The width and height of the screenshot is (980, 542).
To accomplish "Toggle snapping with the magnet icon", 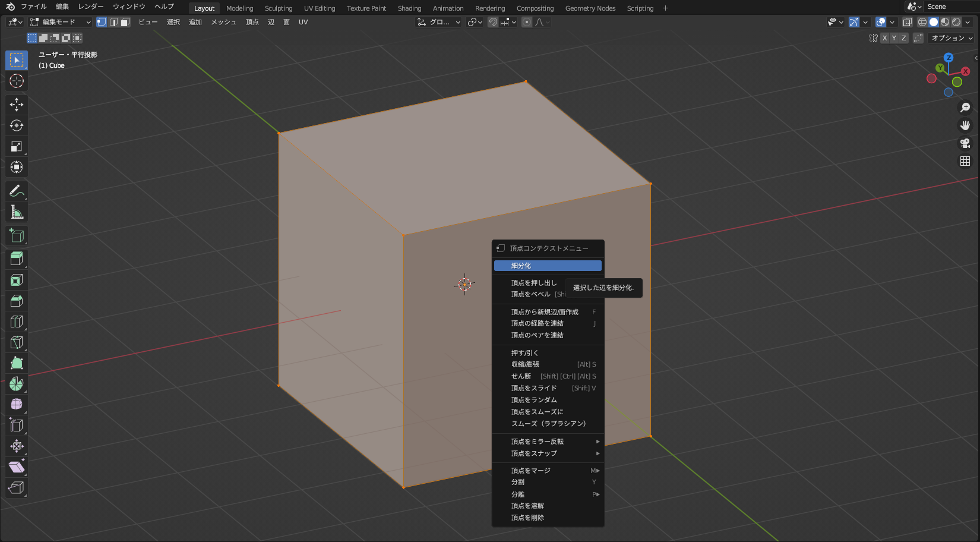I will (493, 22).
